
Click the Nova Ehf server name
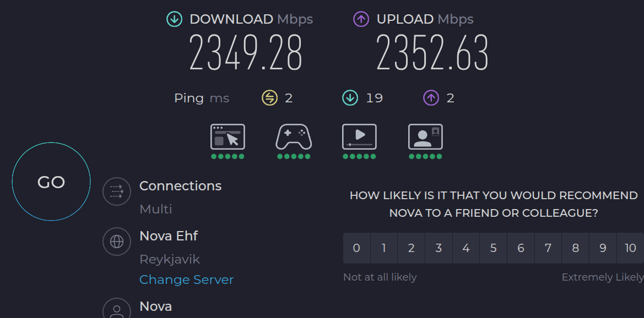[169, 236]
